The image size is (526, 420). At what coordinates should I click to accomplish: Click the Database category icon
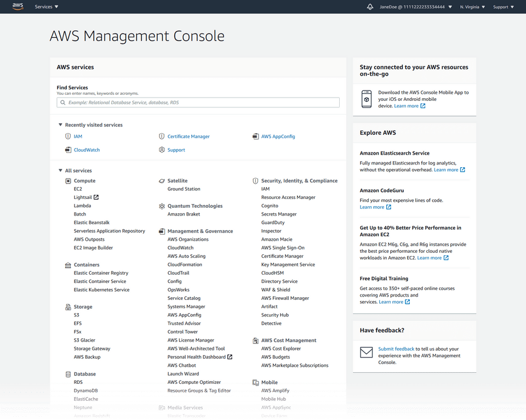pyautogui.click(x=68, y=374)
